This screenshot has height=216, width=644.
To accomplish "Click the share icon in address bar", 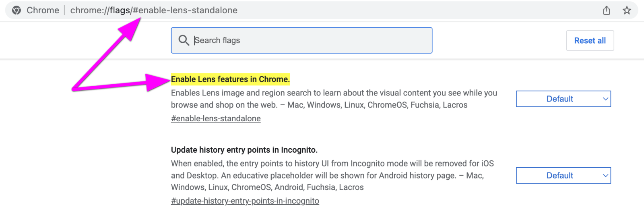I will [607, 10].
